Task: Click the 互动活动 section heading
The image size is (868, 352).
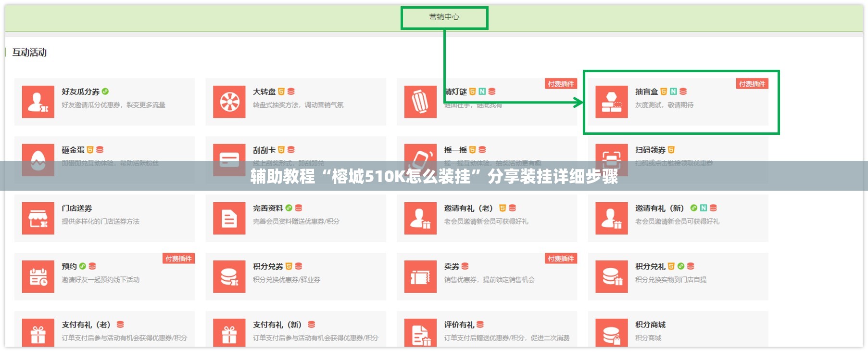Action: [29, 52]
